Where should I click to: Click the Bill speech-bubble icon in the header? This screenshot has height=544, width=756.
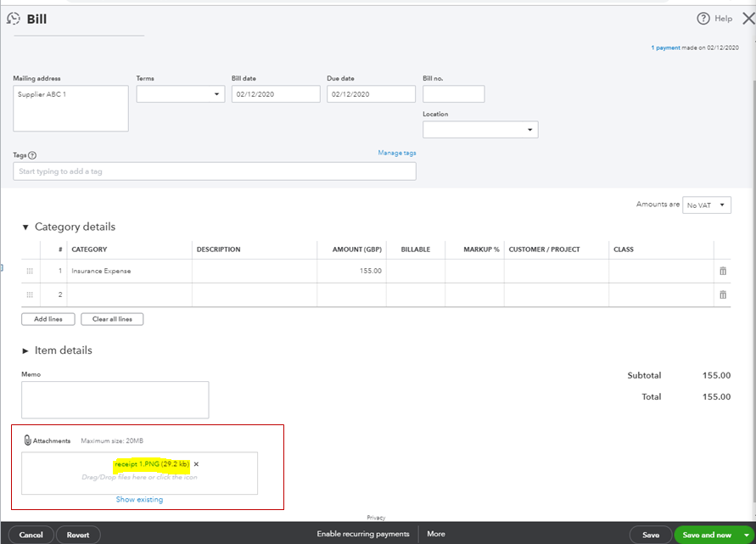13,17
